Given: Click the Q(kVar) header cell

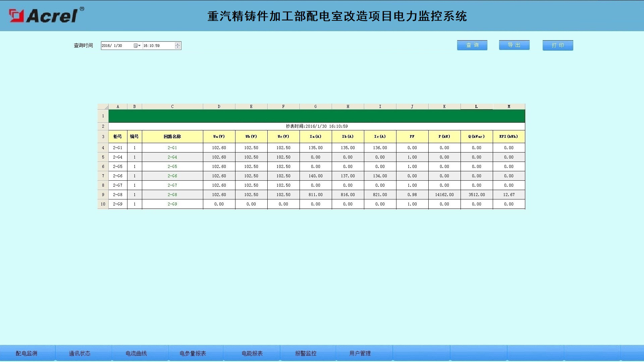Looking at the screenshot, I should [477, 136].
